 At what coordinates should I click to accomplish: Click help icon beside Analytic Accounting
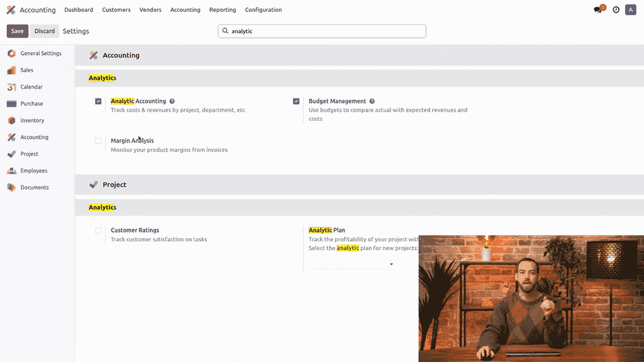click(172, 101)
